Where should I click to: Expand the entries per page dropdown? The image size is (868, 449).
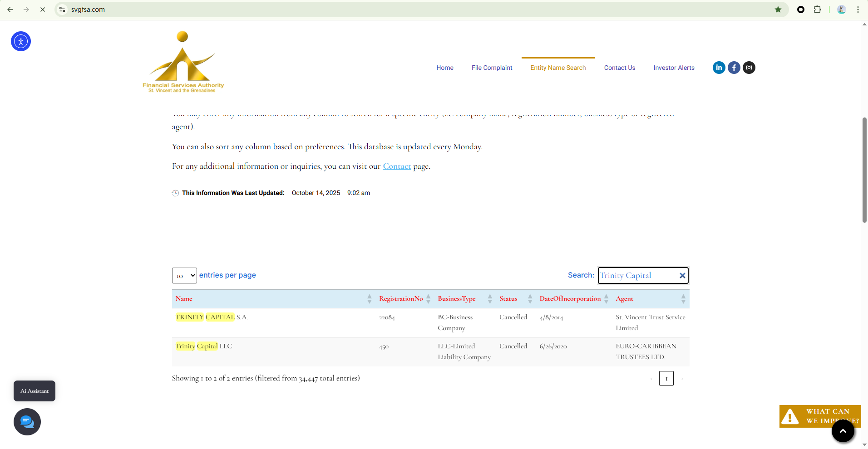[184, 276]
